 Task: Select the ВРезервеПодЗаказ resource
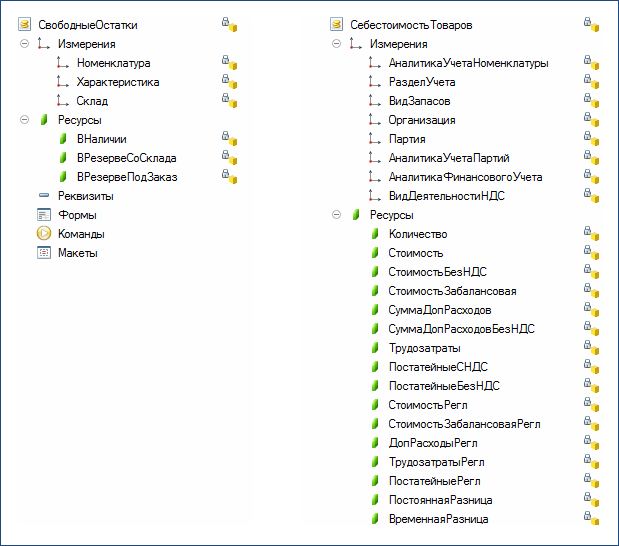point(126,177)
